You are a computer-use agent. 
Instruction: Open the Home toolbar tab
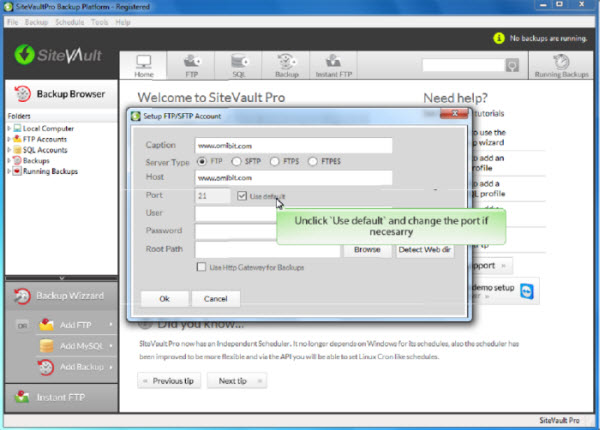(143, 66)
